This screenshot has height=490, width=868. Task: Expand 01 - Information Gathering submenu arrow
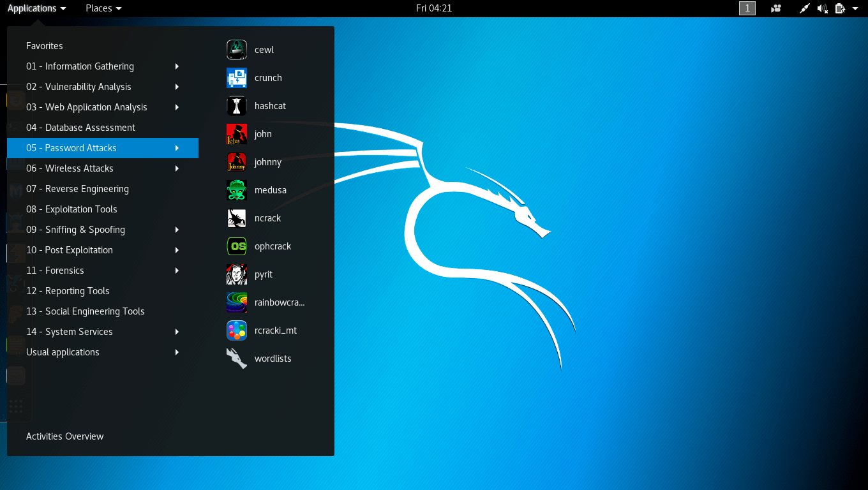pos(177,66)
